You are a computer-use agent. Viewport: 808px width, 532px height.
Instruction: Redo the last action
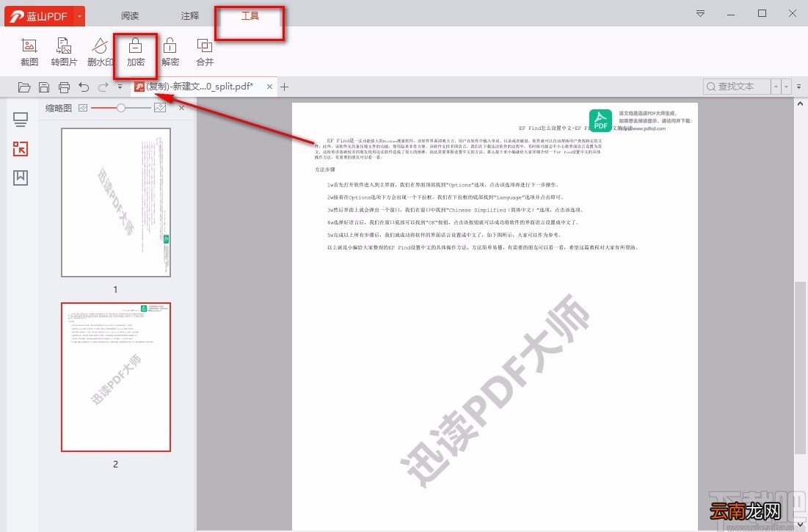pyautogui.click(x=103, y=87)
